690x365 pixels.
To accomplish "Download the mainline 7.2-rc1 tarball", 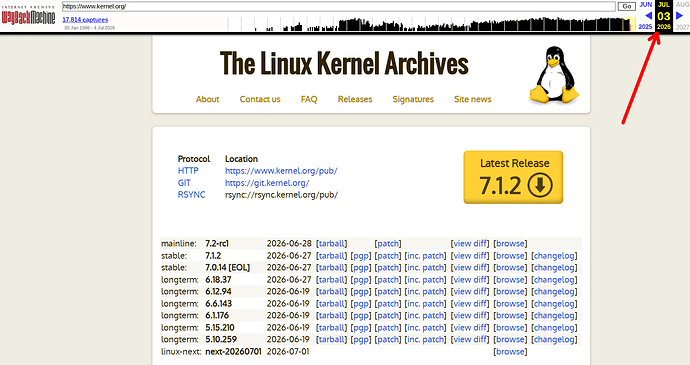I will tap(331, 243).
